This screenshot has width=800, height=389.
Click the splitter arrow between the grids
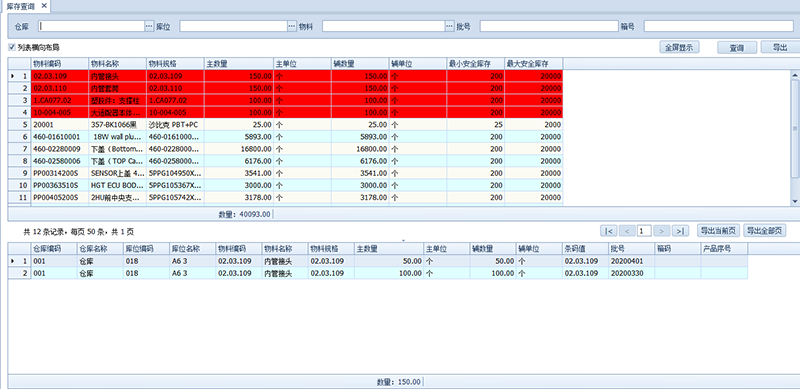point(403,240)
